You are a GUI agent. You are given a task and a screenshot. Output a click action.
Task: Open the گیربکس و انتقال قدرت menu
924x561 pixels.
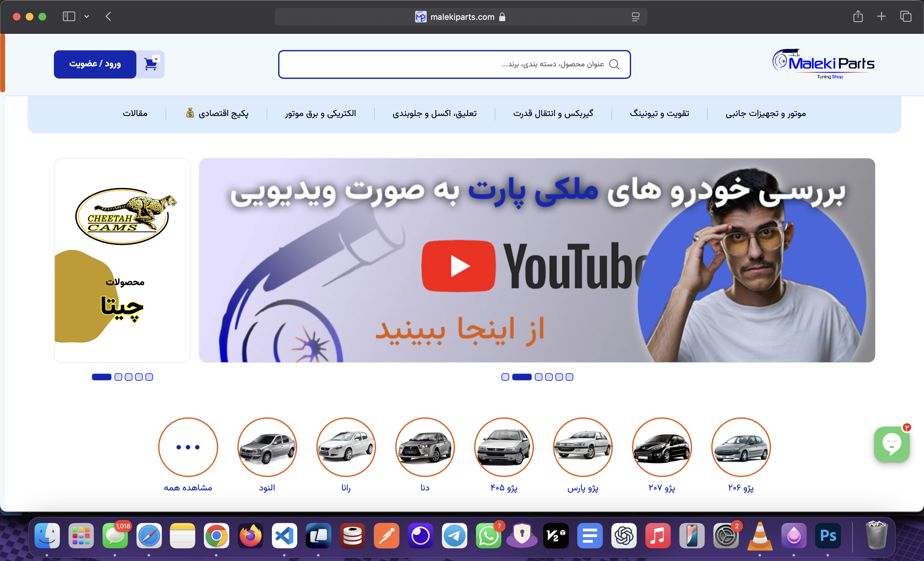click(553, 113)
